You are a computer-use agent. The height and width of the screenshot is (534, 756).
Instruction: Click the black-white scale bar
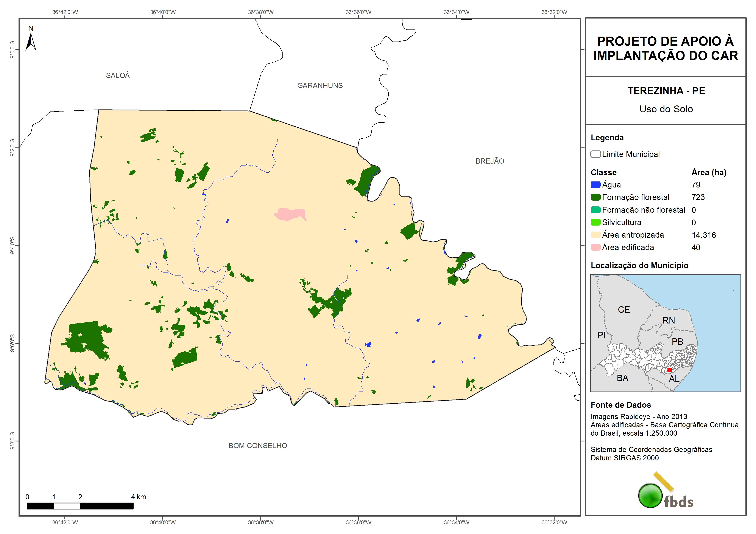coord(80,506)
